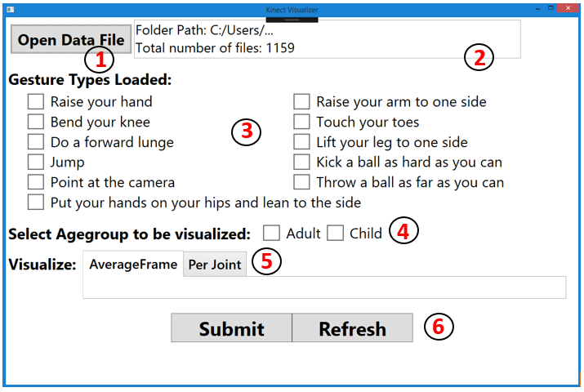Check the Child age group box
The width and height of the screenshot is (584, 392).
pyautogui.click(x=335, y=233)
